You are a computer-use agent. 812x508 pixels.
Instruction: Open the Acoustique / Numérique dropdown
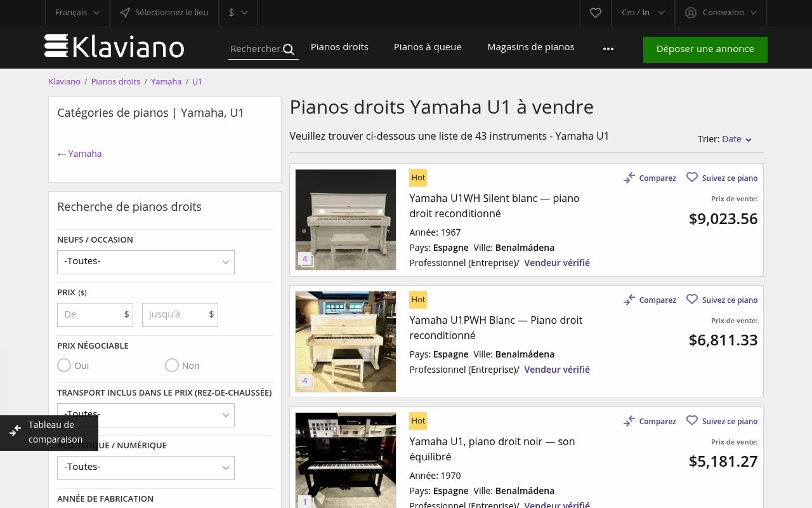pyautogui.click(x=146, y=468)
